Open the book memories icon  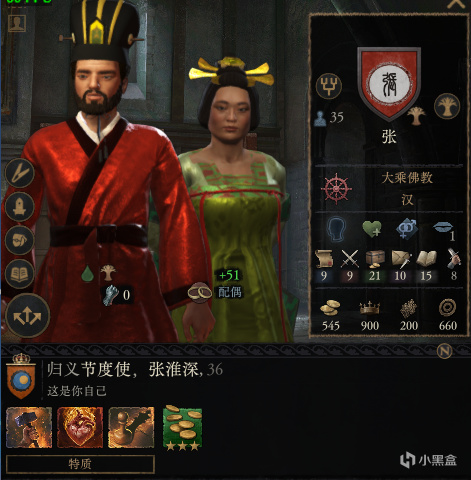pyautogui.click(x=20, y=274)
